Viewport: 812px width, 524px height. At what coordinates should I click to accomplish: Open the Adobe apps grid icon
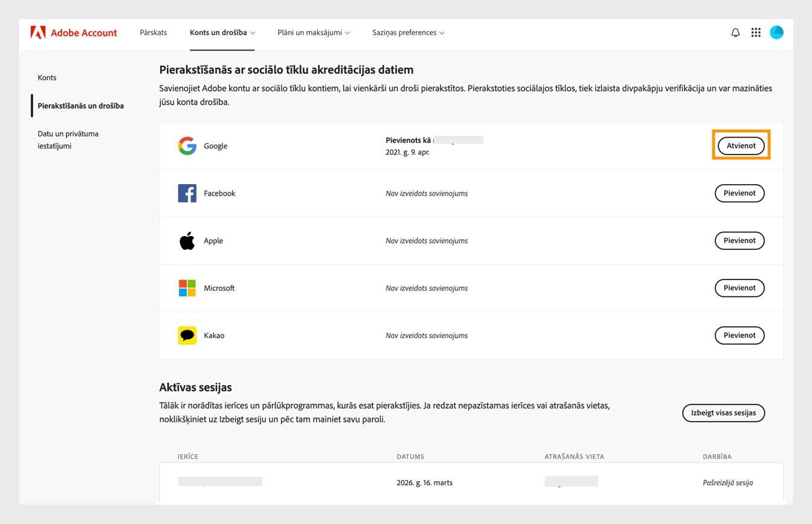pyautogui.click(x=756, y=33)
